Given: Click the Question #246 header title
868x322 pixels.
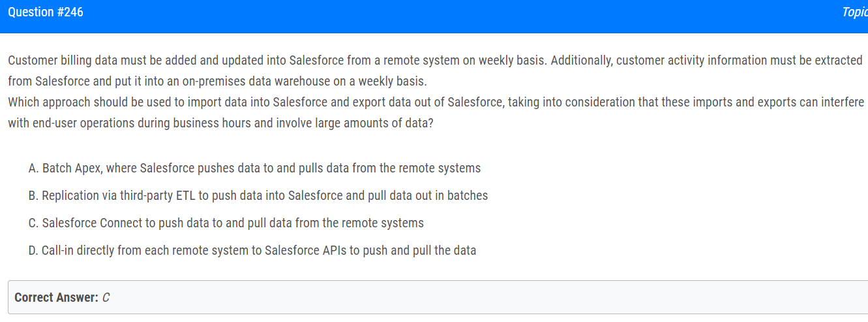Looking at the screenshot, I should (46, 12).
